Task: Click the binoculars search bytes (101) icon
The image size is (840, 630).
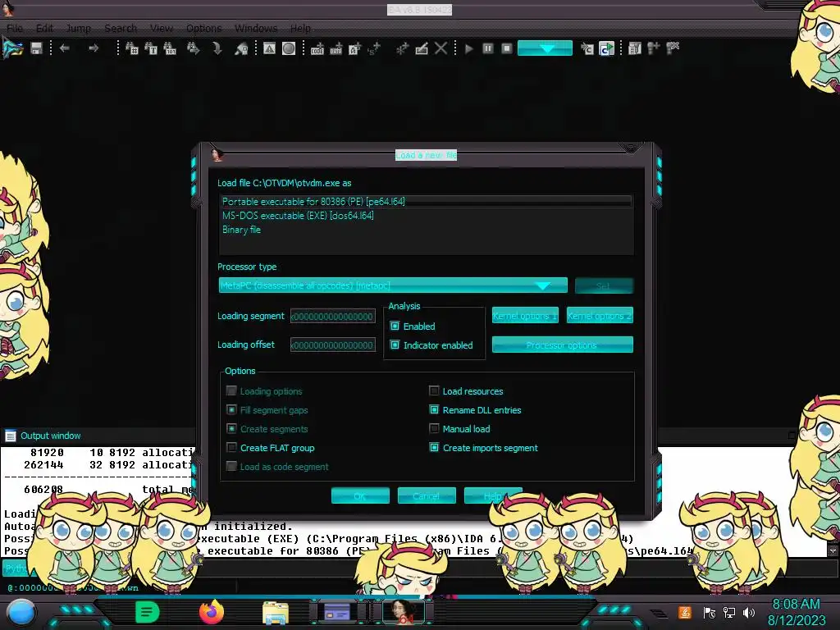Action: pyautogui.click(x=170, y=48)
